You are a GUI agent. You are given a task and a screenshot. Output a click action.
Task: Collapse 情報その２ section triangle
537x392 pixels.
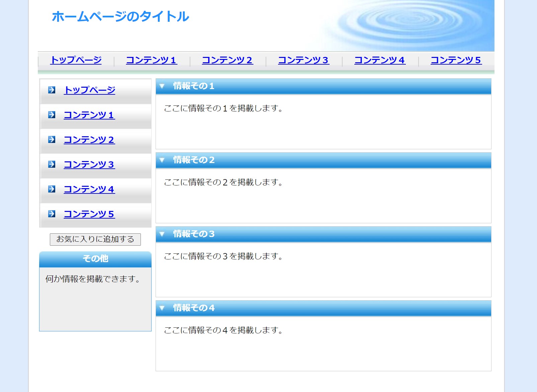162,160
